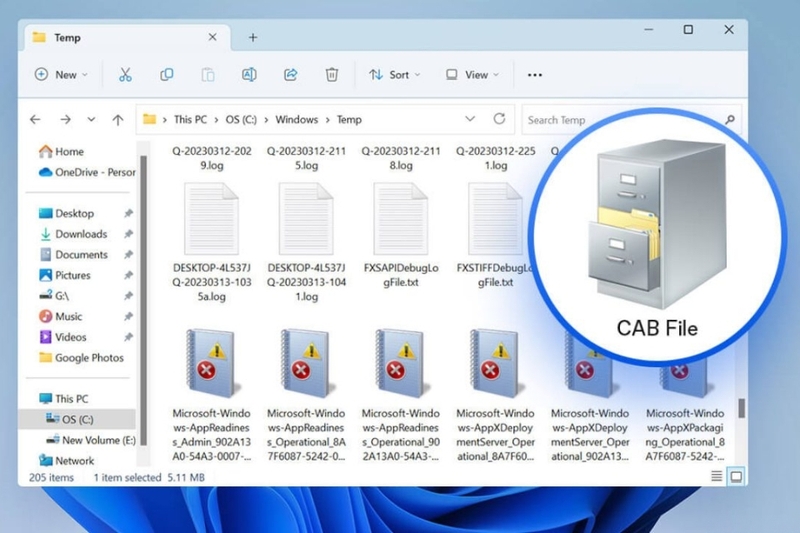The width and height of the screenshot is (800, 533).
Task: Refresh the Temp folder view
Action: (500, 119)
